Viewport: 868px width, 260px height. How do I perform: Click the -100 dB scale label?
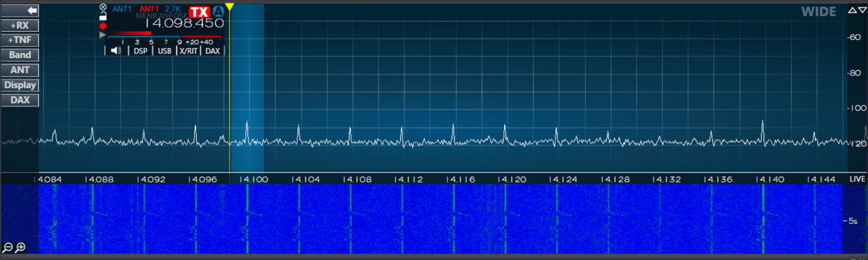856,108
